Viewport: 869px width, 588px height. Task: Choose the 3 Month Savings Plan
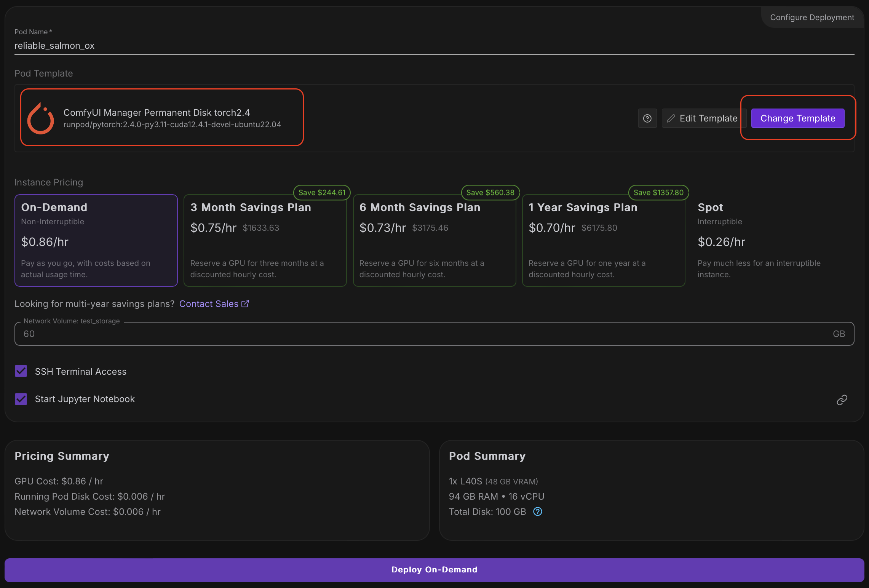265,240
